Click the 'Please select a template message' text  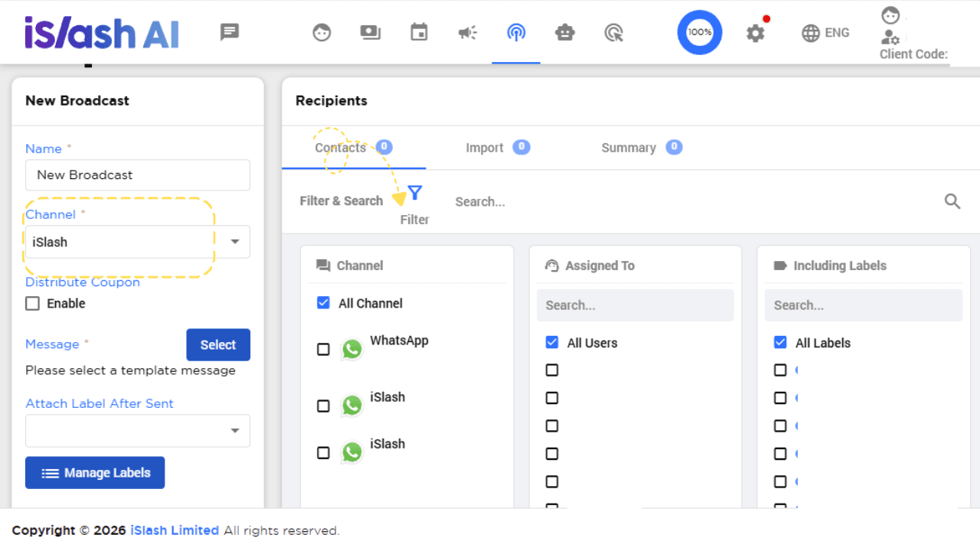pyautogui.click(x=131, y=370)
